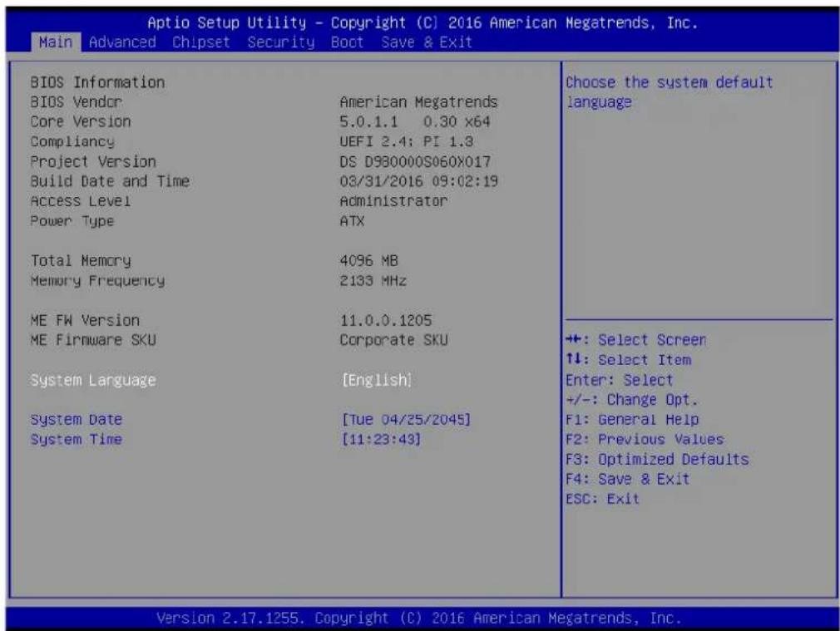Image resolution: width=840 pixels, height=631 pixels.
Task: Click the System Date value field
Action: (406, 419)
